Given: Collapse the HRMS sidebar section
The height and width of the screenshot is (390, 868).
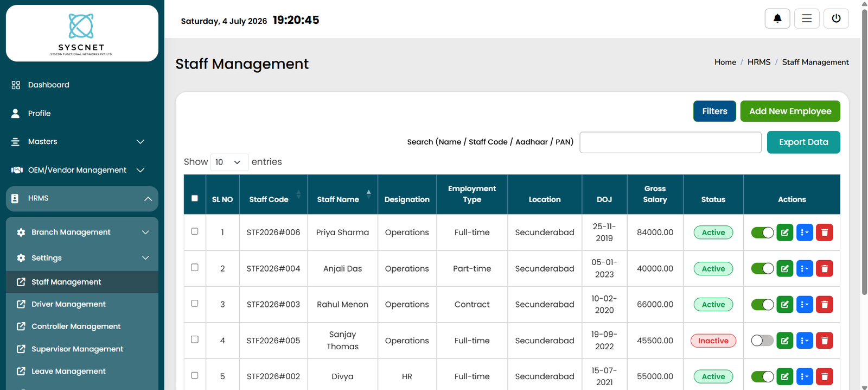Looking at the screenshot, I should (82, 198).
